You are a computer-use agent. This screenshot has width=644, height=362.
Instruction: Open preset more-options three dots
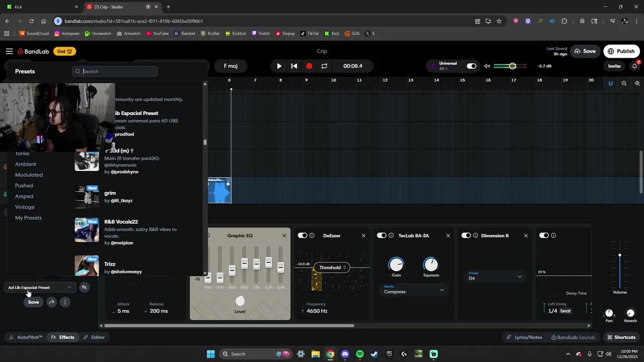pos(65,302)
